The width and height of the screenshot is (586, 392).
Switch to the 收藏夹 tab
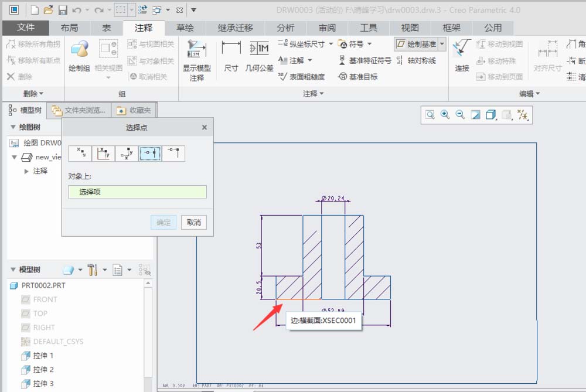coord(134,110)
